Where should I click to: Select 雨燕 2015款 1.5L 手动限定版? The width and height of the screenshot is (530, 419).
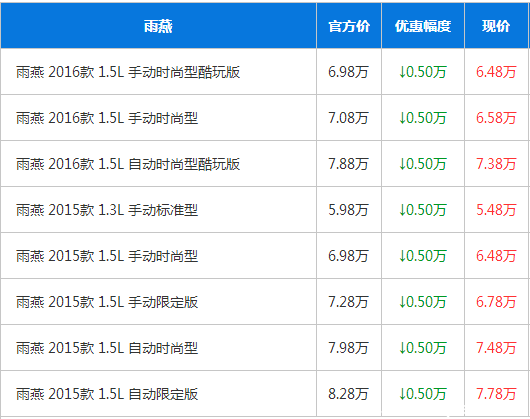pos(107,302)
